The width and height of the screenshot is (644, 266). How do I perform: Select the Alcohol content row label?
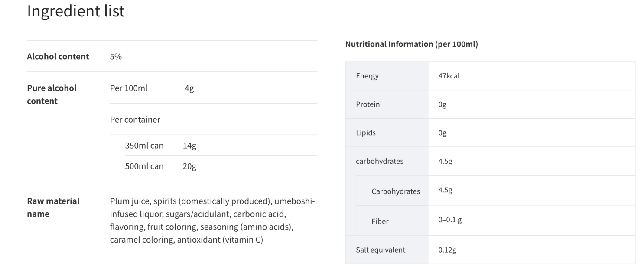(58, 56)
